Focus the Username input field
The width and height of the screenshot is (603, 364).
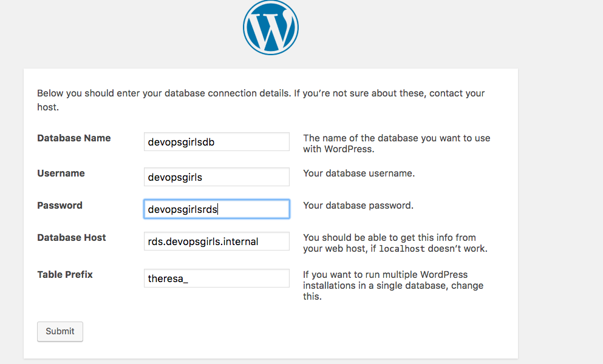click(x=217, y=177)
